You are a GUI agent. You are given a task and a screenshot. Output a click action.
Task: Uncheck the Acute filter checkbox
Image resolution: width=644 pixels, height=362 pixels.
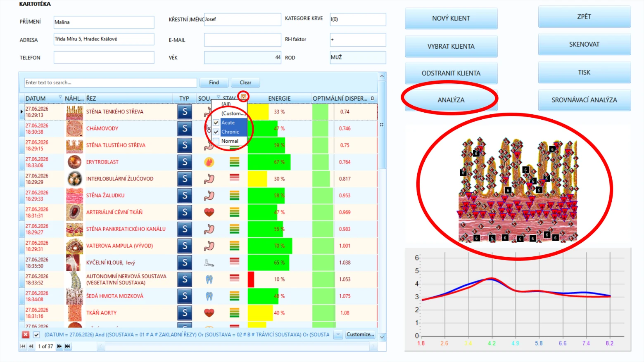pyautogui.click(x=216, y=123)
